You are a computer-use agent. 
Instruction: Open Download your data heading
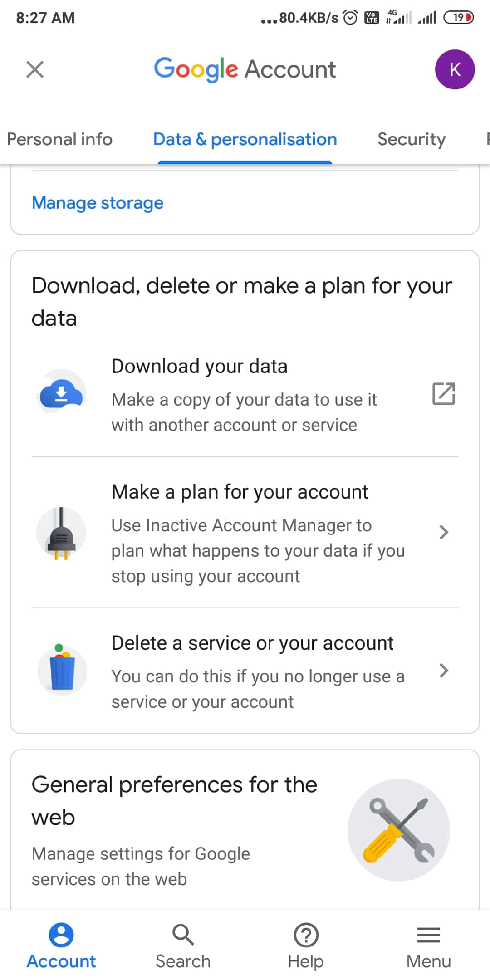click(200, 366)
